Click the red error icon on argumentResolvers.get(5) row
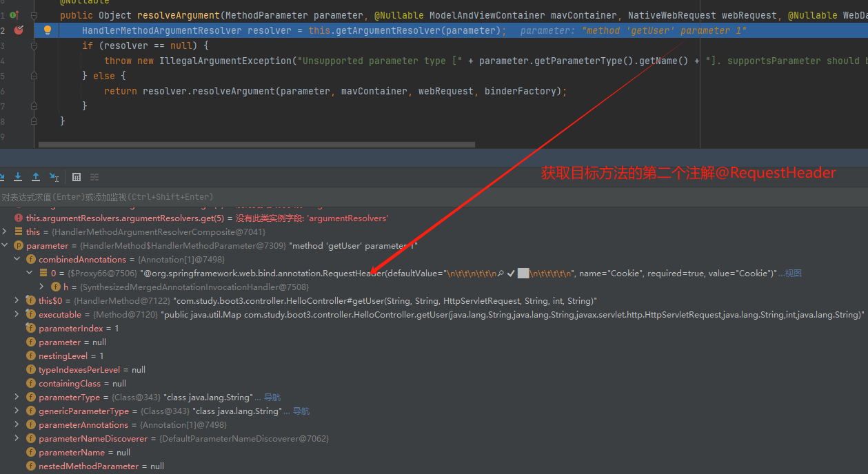Image resolution: width=868 pixels, height=474 pixels. point(19,218)
